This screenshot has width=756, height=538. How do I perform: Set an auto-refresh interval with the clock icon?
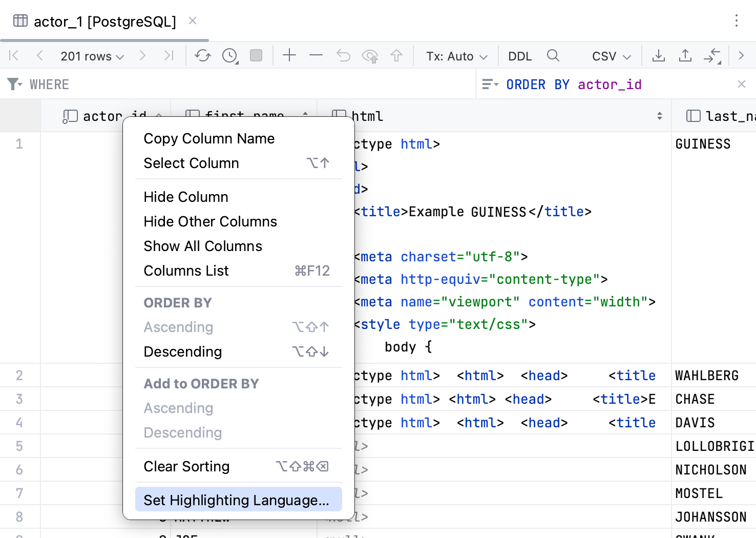[x=228, y=55]
